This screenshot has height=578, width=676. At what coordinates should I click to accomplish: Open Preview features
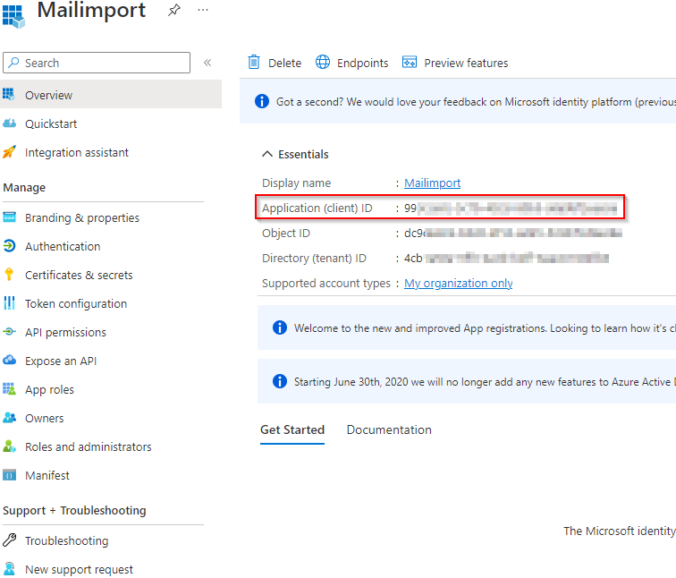[x=466, y=63]
